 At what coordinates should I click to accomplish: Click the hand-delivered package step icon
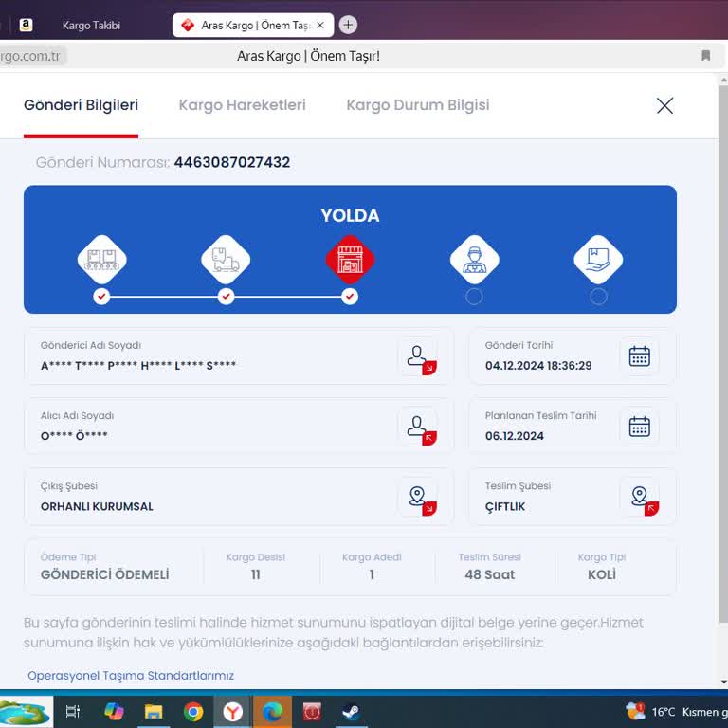598,260
